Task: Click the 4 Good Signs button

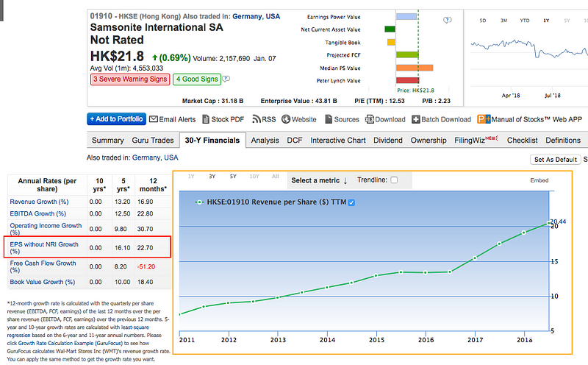Action: [197, 79]
